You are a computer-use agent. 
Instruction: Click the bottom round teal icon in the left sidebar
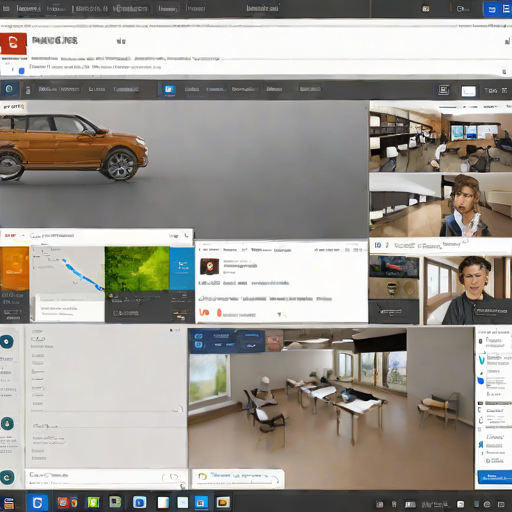tap(7, 477)
